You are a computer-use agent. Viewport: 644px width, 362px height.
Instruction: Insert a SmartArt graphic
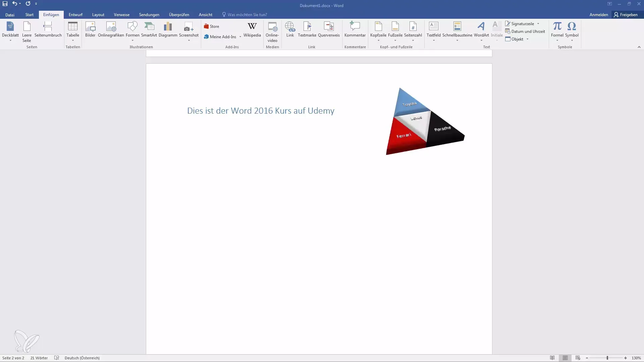(x=149, y=29)
